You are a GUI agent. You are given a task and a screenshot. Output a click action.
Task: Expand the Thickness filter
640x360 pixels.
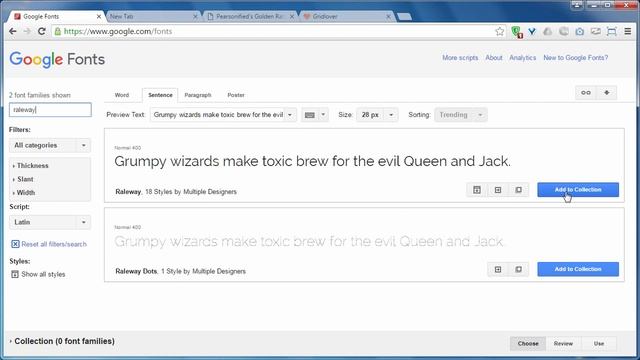(31, 166)
